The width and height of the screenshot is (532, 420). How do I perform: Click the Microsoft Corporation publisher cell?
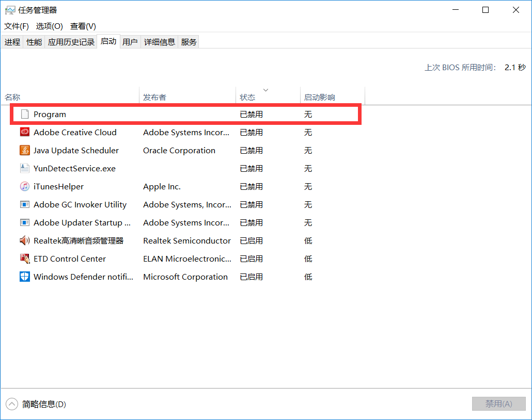coord(185,277)
